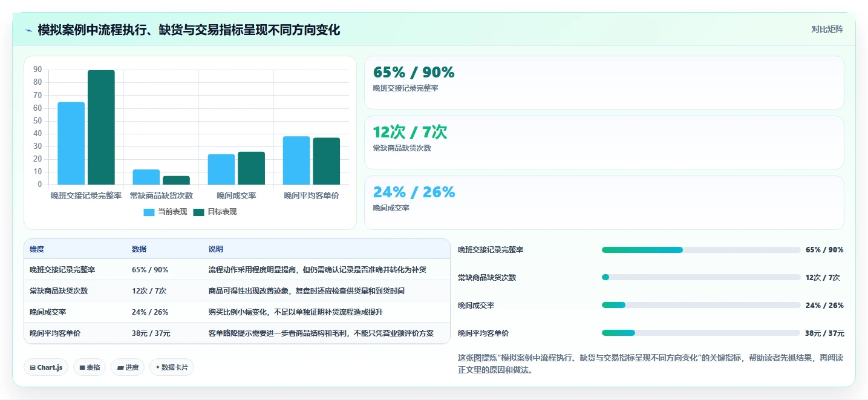Select the 65% / 90% data card
Screen dimensions: 868x400
tap(604, 83)
